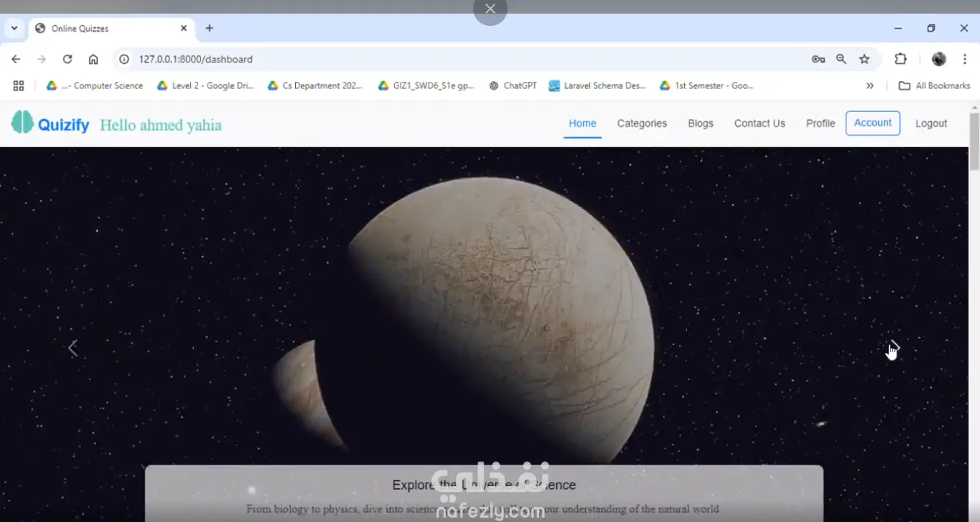
Task: Open the All Bookmarks folder
Action: [x=935, y=85]
